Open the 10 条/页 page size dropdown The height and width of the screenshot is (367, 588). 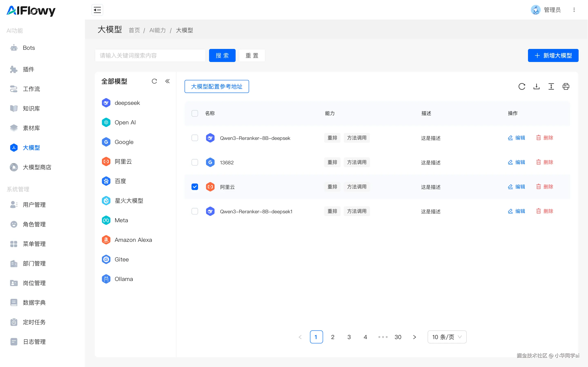coord(447,337)
